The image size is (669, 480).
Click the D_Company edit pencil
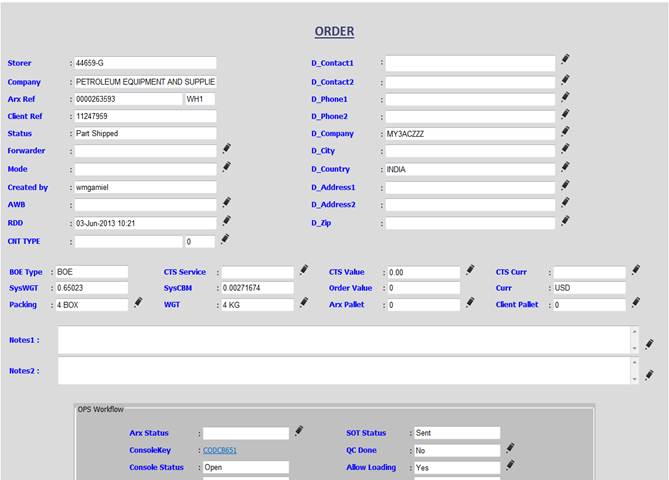[565, 131]
